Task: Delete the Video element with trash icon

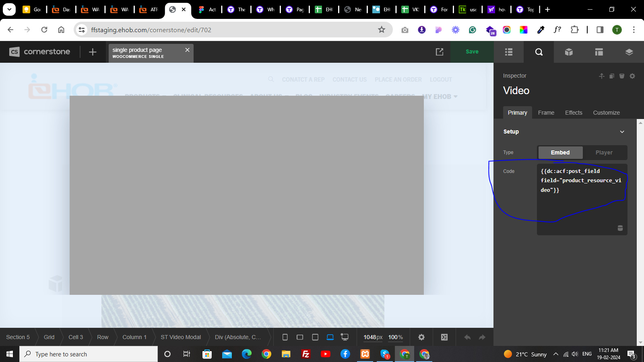Action: pos(622,76)
